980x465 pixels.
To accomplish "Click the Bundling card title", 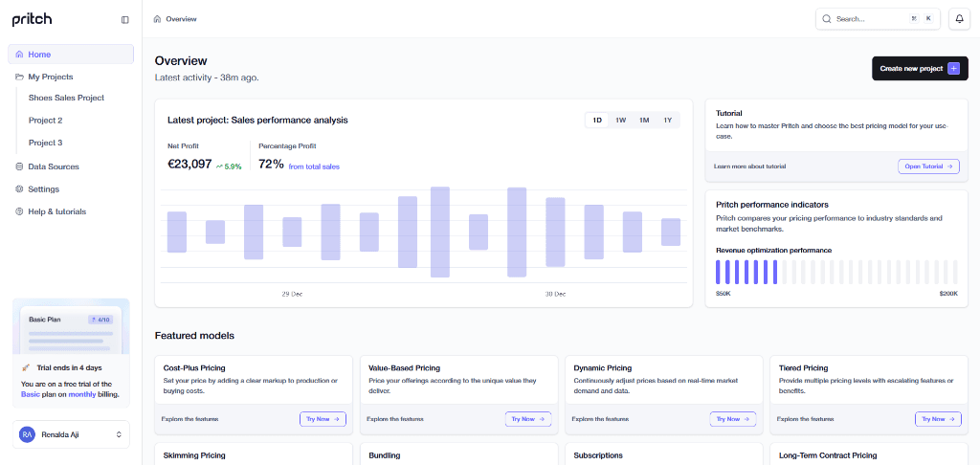I will coord(385,455).
